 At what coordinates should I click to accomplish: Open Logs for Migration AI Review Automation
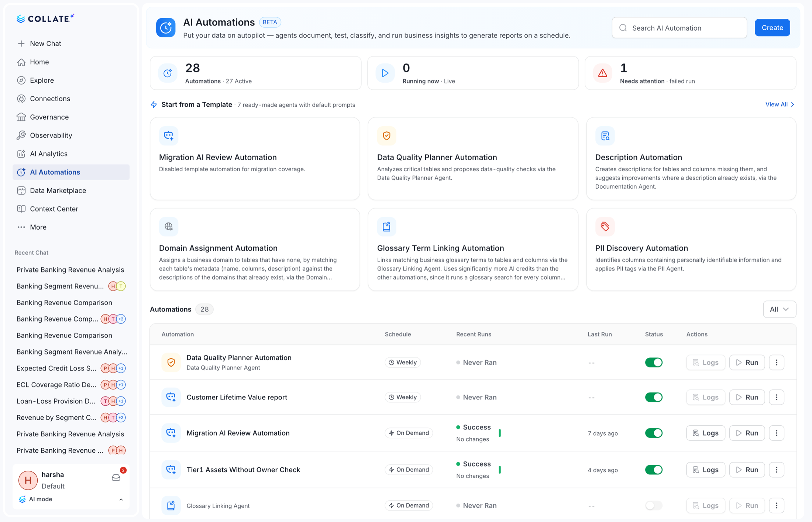pyautogui.click(x=705, y=433)
